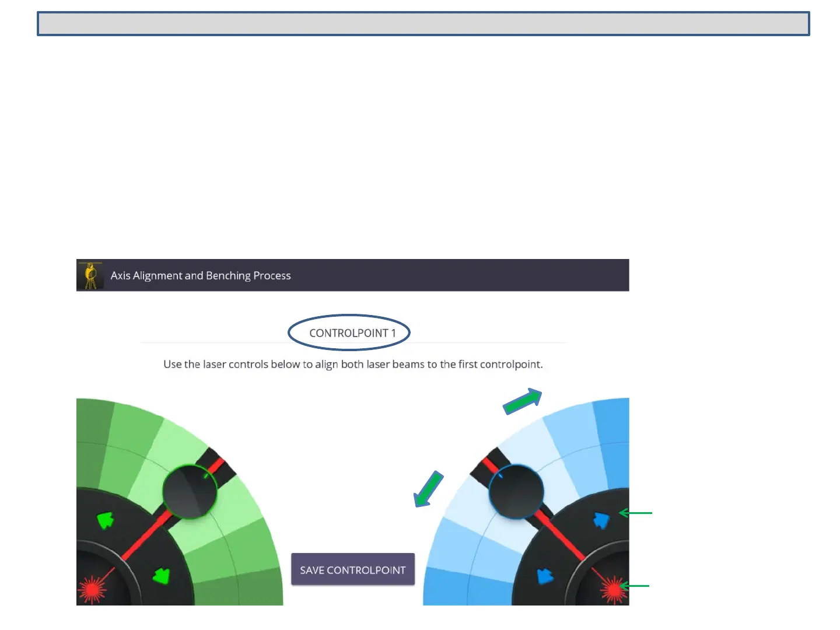Click the upper blue arrow on right laser control
Viewport: 840px width, 630px height.
tap(601, 520)
